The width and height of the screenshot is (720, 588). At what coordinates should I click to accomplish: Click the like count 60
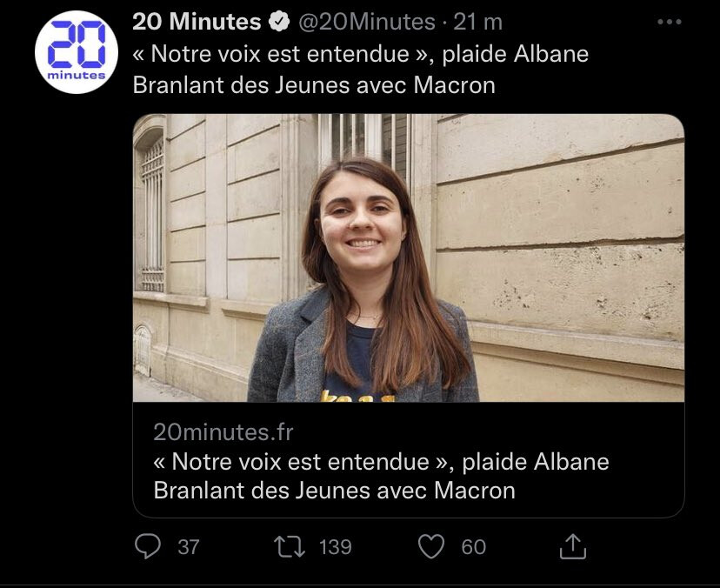474,546
